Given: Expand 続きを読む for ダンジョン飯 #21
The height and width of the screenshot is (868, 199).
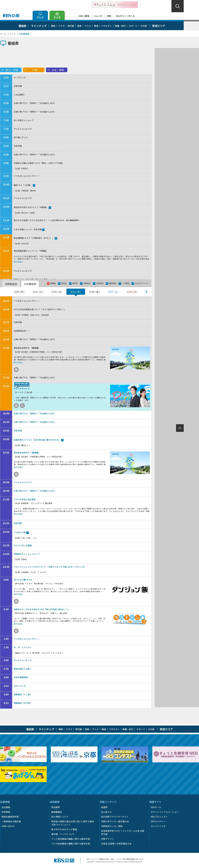Looking at the screenshot, I should 18,594.
